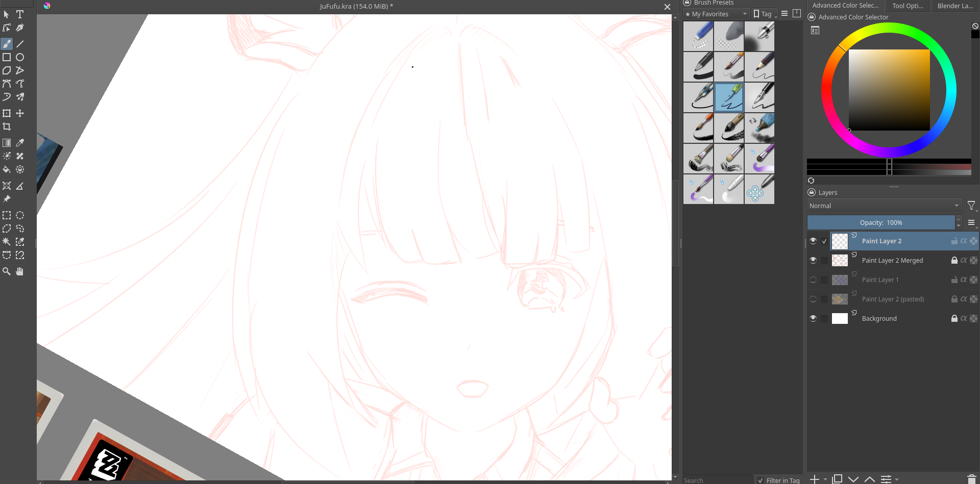Move layer up with arrow button
The width and height of the screenshot is (980, 484).
click(x=870, y=479)
